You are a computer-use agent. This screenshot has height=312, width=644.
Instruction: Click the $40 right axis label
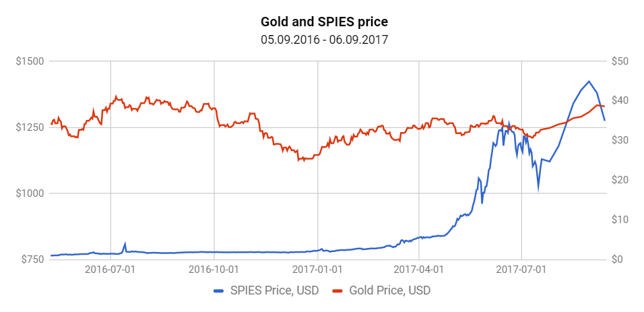(x=619, y=100)
